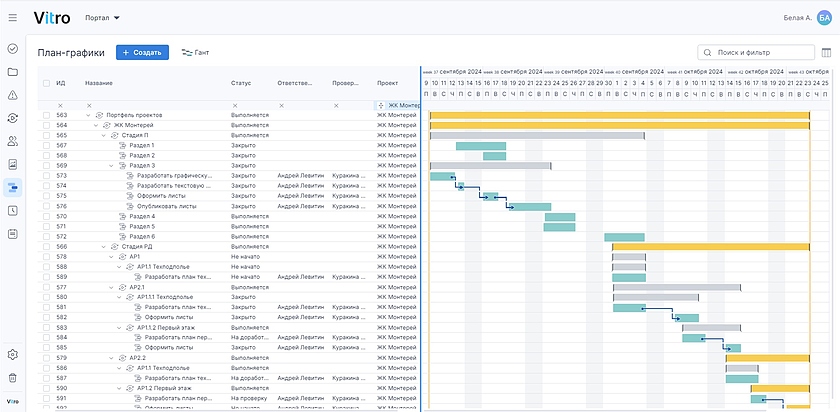Screen dimensions: 840x412
Task: Click the Создать button
Action: click(x=142, y=52)
